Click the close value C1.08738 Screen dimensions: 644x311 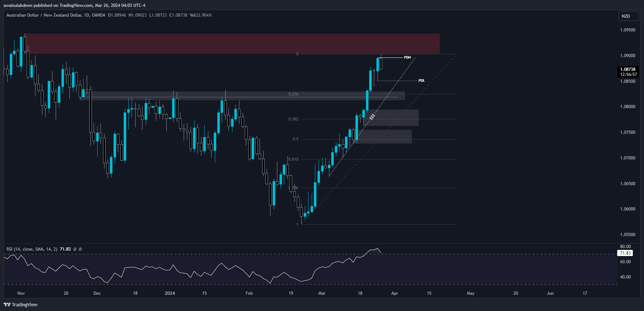178,15
